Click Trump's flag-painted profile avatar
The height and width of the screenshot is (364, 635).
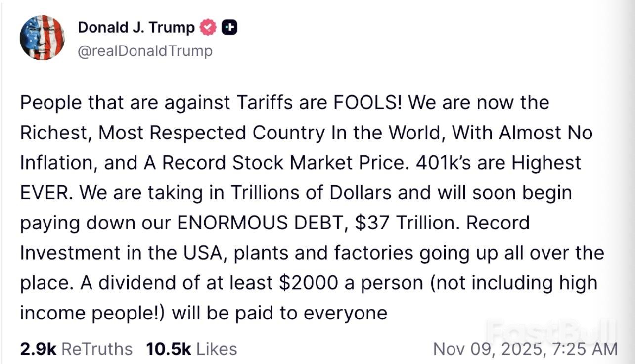(42, 38)
